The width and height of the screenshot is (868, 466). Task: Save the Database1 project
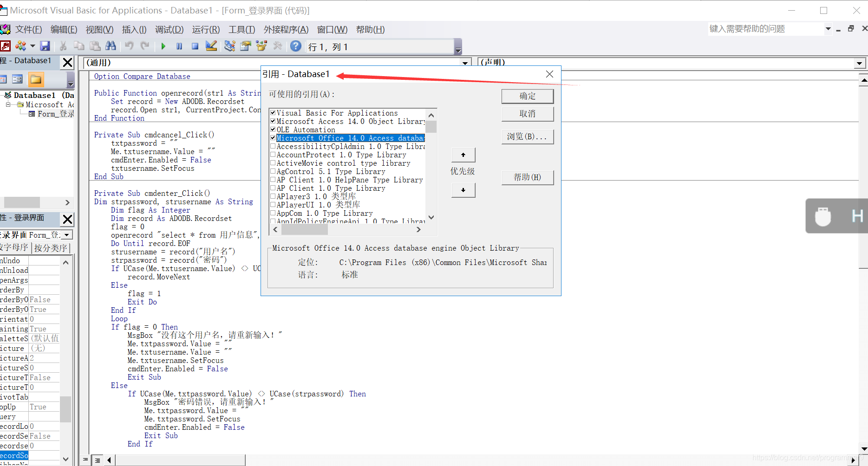coord(45,46)
